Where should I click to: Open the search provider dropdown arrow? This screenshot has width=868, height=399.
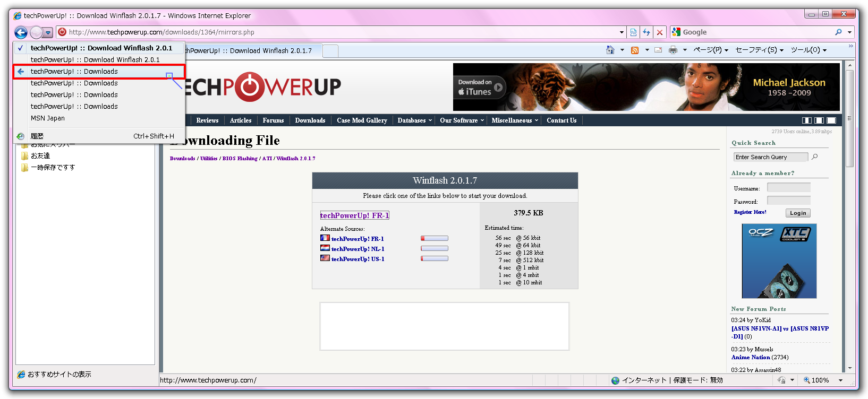[849, 32]
